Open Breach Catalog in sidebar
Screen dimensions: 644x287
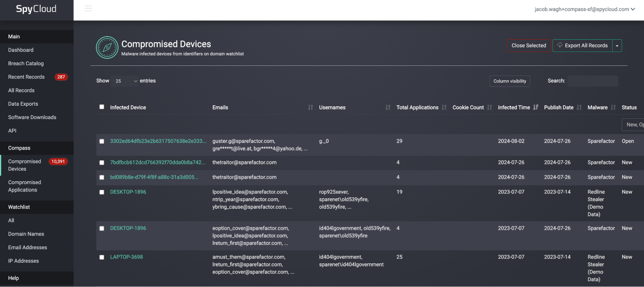coord(26,64)
